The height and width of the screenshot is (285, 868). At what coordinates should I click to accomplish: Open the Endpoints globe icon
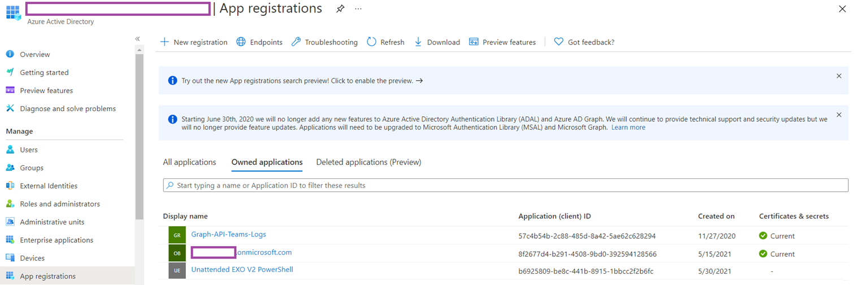point(241,42)
